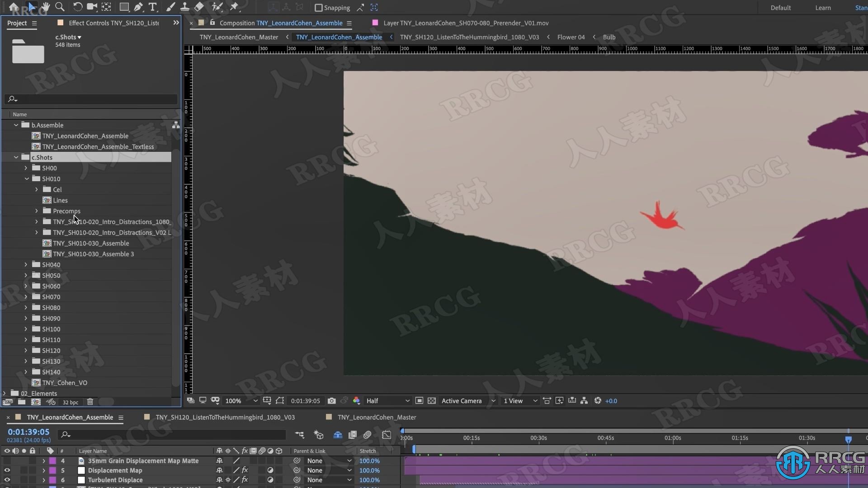Select the Pan Behind anchor point tool
Screen dimensions: 868x488
(x=106, y=7)
